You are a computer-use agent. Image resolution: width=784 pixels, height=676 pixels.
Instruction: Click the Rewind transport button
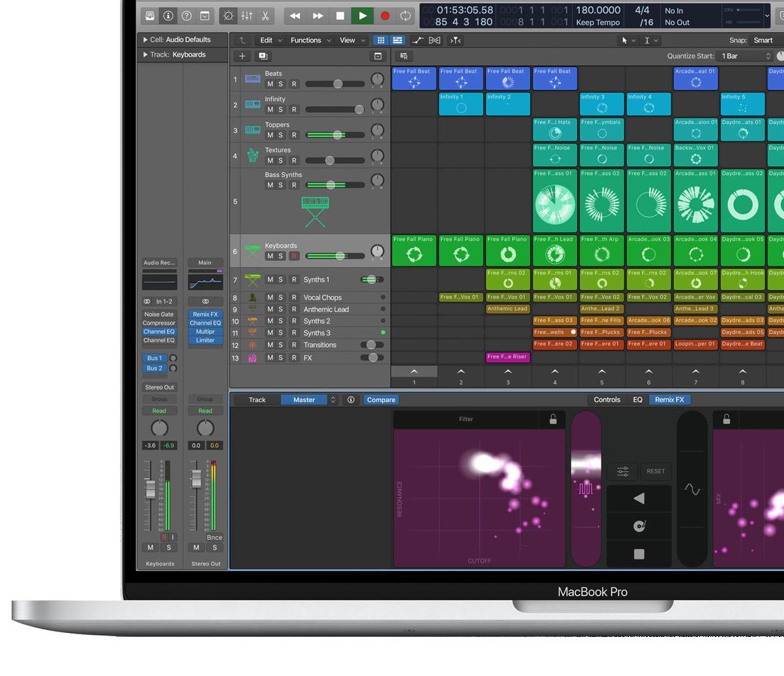295,16
